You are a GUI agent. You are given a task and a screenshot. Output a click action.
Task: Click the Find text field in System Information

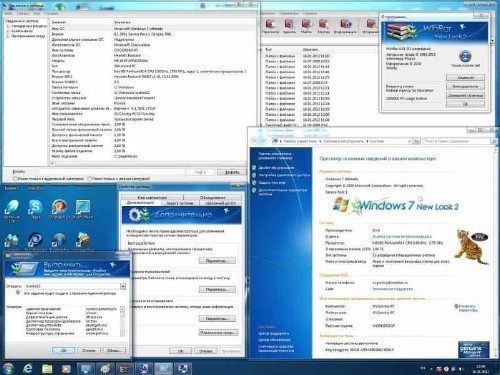point(112,172)
